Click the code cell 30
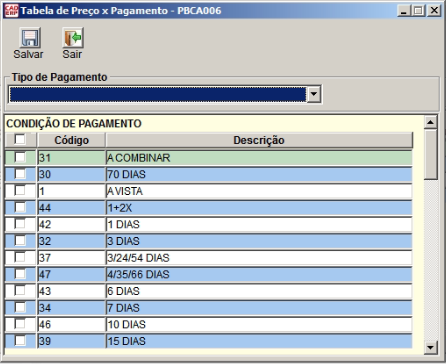This screenshot has height=364, width=446. tap(71, 174)
